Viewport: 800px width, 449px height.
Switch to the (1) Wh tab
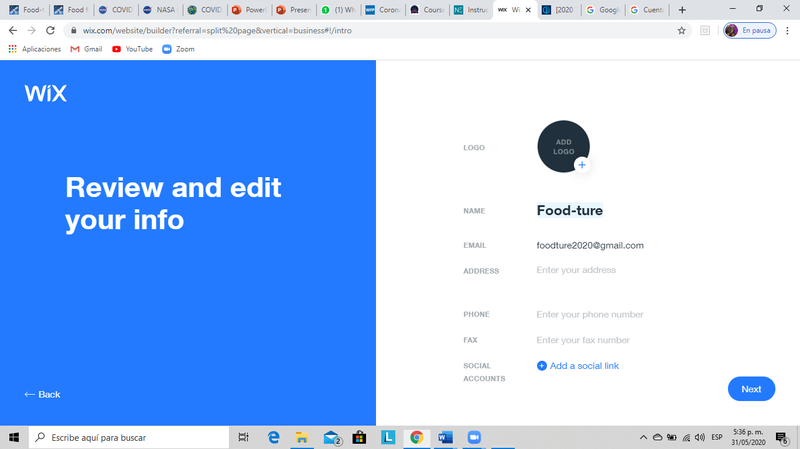[x=338, y=10]
